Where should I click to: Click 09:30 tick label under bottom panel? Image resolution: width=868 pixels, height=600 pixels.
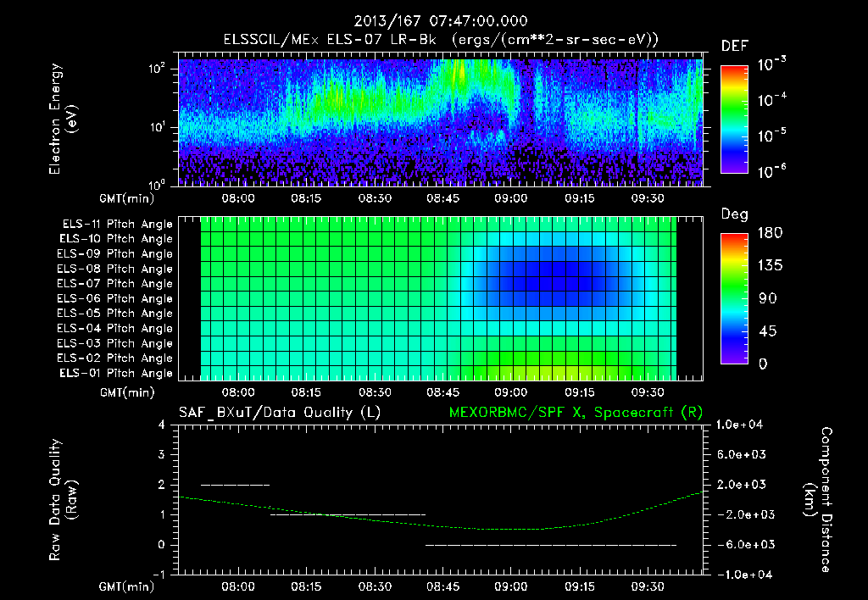pyautogui.click(x=648, y=586)
